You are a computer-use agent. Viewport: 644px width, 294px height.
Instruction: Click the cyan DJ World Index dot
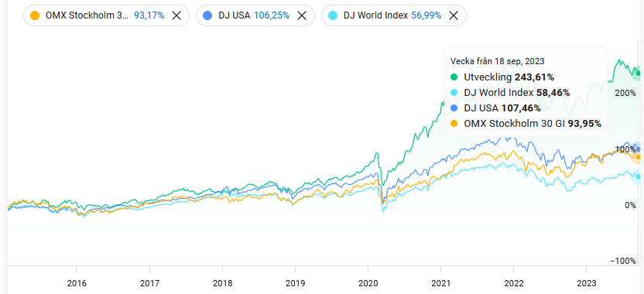tap(333, 15)
